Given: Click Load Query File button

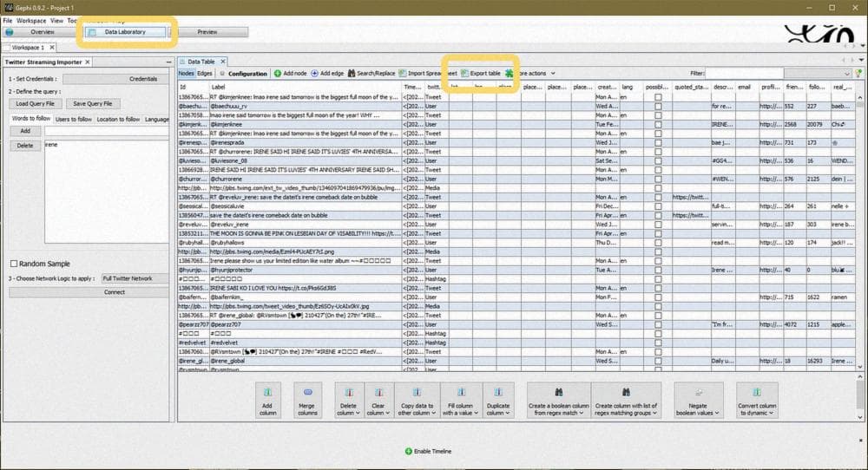Looking at the screenshot, I should [x=35, y=103].
